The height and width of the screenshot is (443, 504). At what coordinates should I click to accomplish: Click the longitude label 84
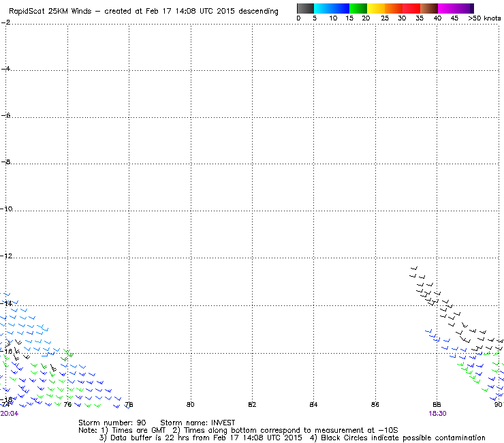[313, 404]
